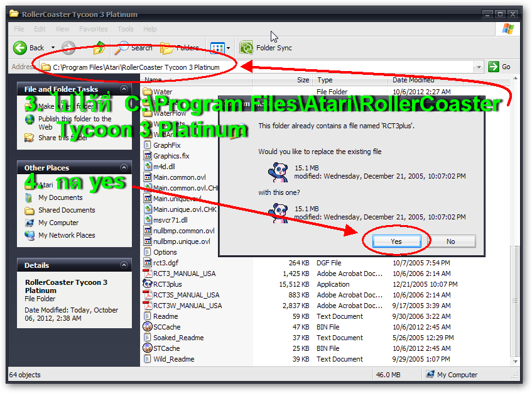Select the SCCache BIN file icon
Image resolution: width=532 pixels, height=393 pixels.
pyautogui.click(x=147, y=327)
